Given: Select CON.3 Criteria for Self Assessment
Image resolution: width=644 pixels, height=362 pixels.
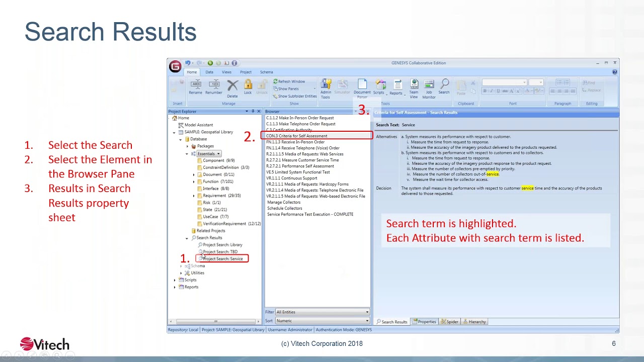Looking at the screenshot, I should click(x=297, y=136).
